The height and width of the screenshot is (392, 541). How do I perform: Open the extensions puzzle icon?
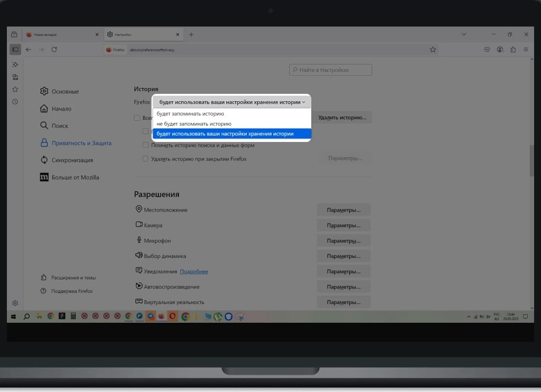[513, 50]
